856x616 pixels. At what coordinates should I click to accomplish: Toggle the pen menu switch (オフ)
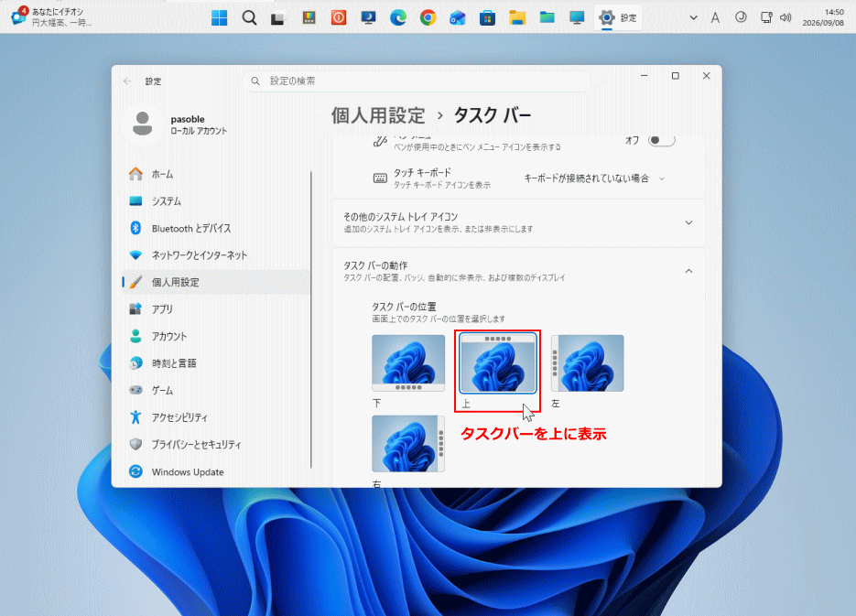661,140
